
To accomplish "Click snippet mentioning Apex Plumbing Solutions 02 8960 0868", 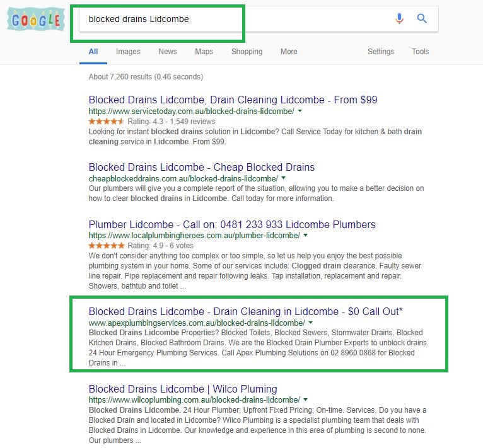I will pos(259,348).
